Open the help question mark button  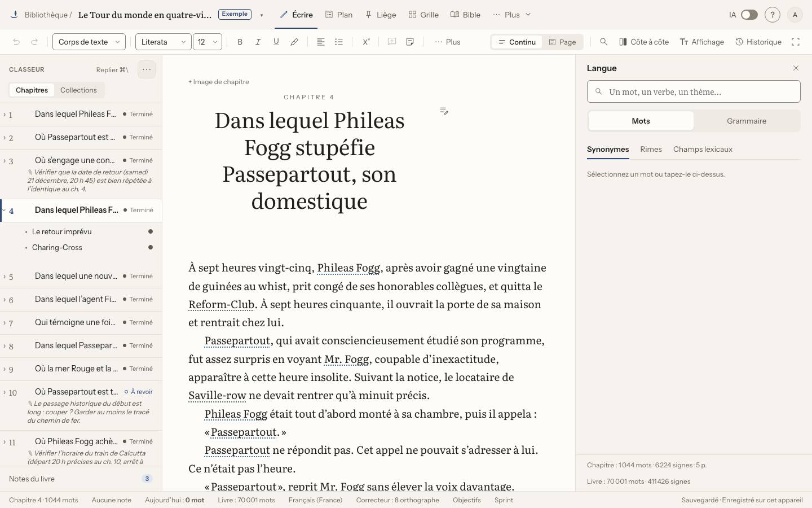click(x=773, y=15)
